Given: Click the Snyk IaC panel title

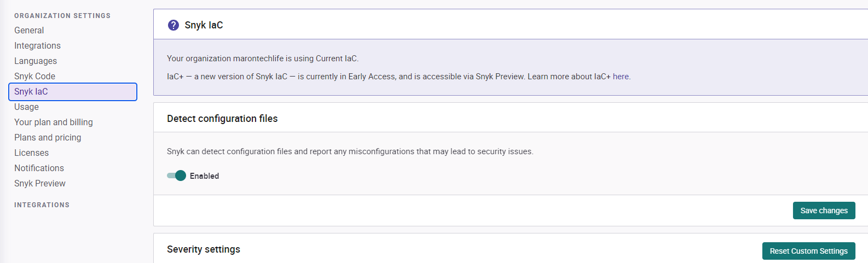Looking at the screenshot, I should [x=204, y=25].
